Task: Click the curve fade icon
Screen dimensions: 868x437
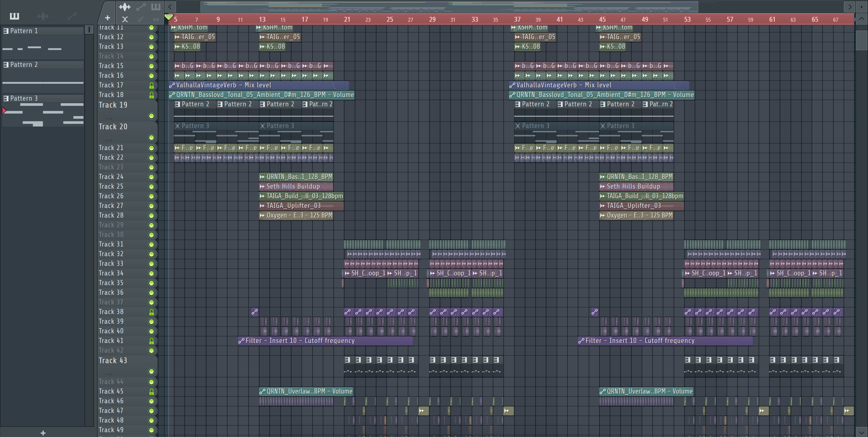Action: (141, 19)
